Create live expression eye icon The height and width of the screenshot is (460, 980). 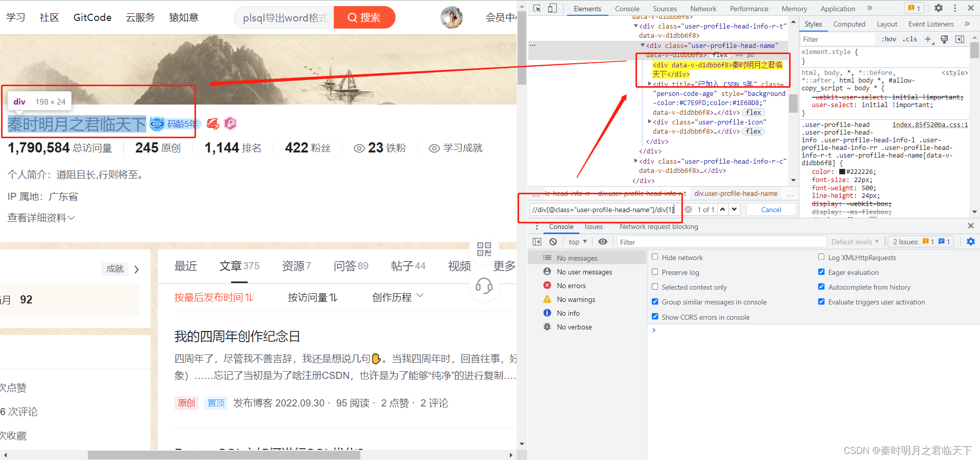[603, 242]
